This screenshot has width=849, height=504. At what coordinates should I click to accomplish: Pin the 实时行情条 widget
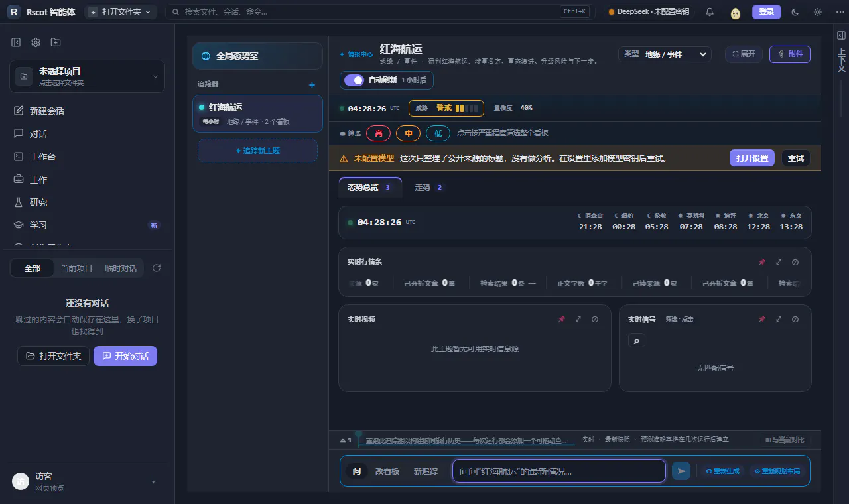[x=762, y=262]
